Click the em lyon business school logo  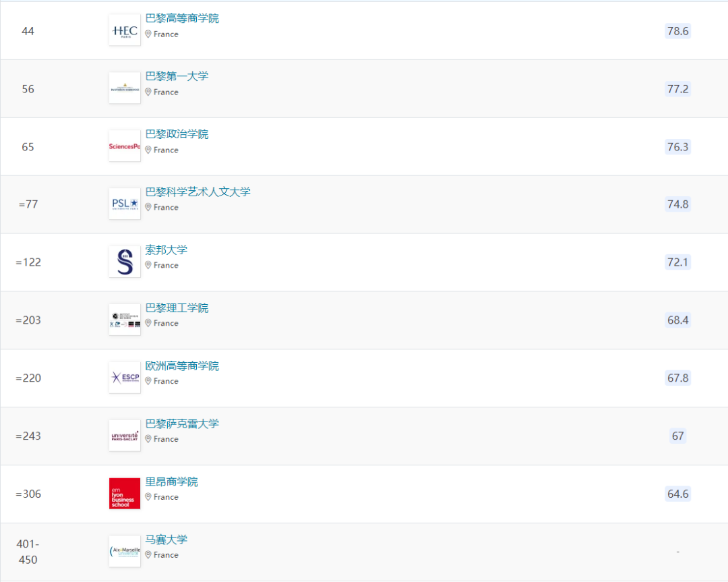[x=124, y=493]
